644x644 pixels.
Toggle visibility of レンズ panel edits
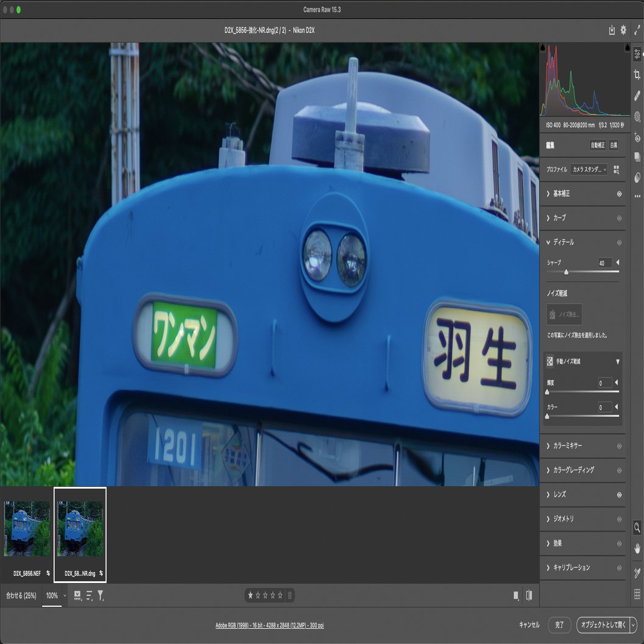point(619,495)
